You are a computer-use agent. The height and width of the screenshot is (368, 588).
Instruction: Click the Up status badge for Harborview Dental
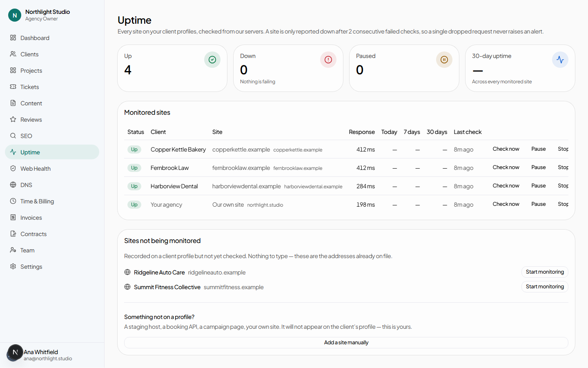point(134,186)
